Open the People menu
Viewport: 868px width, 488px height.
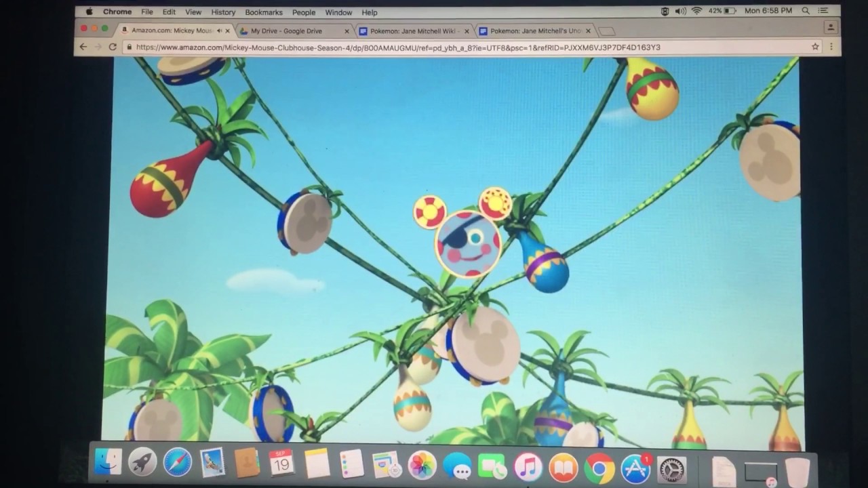click(x=304, y=12)
